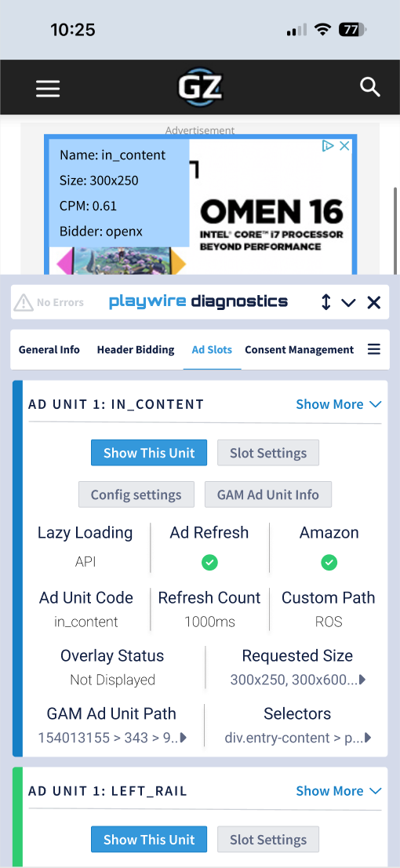Open the site hamburger menu
Image resolution: width=400 pixels, height=868 pixels.
tap(48, 88)
